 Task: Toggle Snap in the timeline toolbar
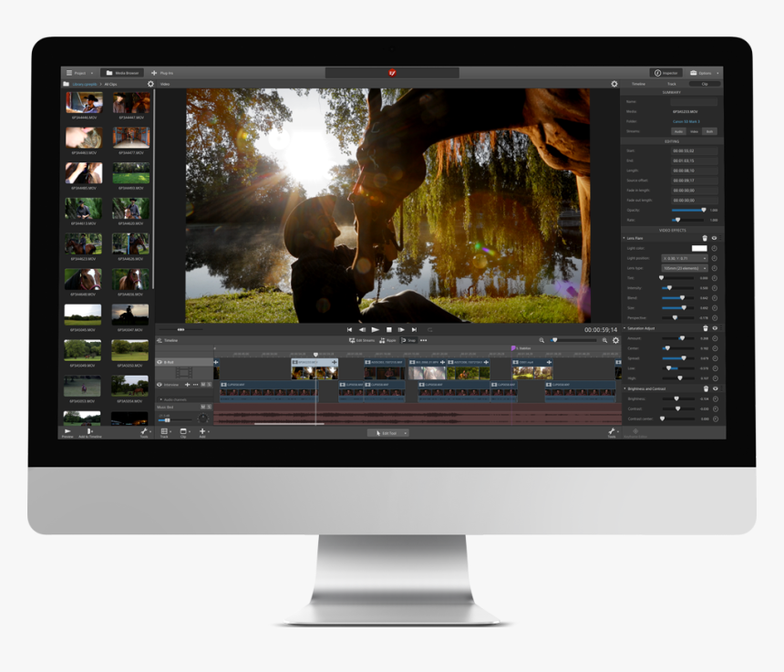[x=408, y=340]
